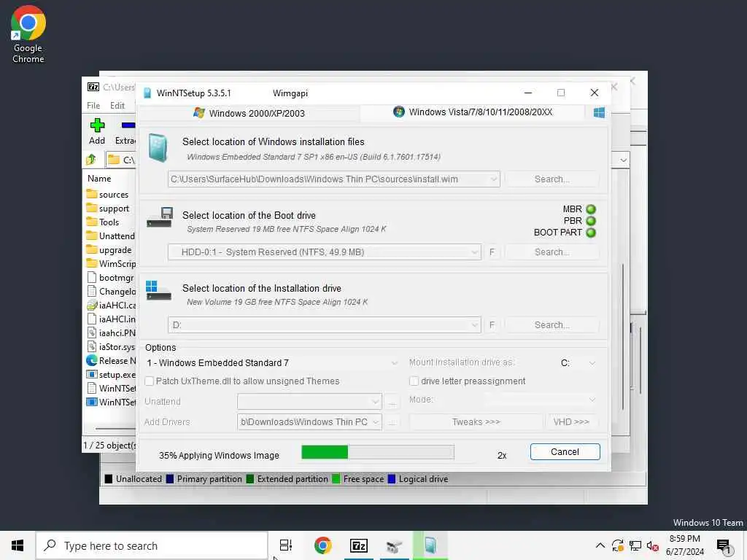Toggle Patch UxTheme.dll checkbox
Viewport: 747px width, 560px height.
click(x=150, y=381)
